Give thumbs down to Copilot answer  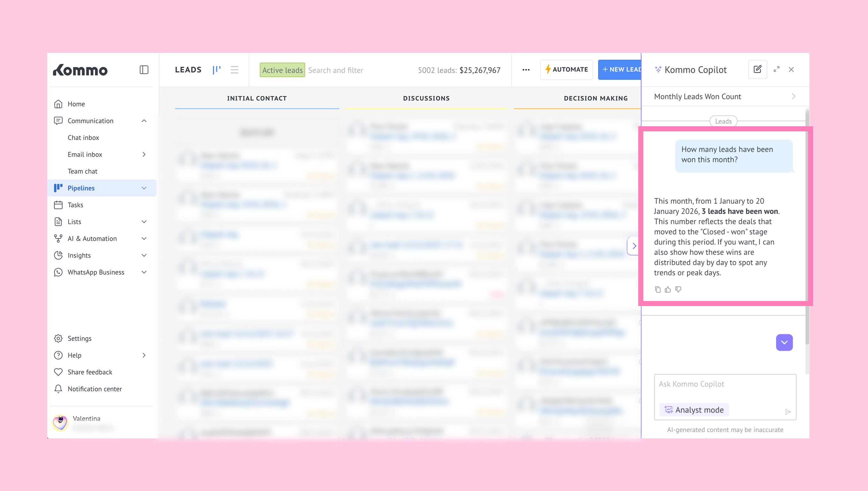678,289
